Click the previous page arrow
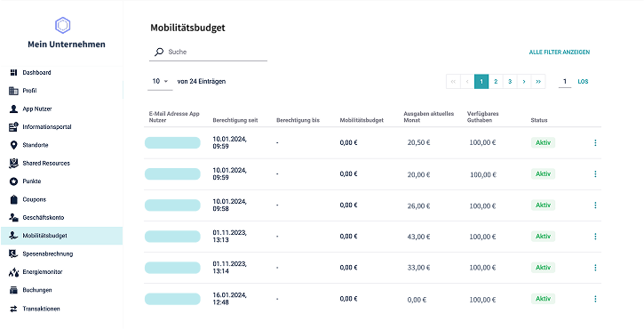This screenshot has height=330, width=644. pyautogui.click(x=467, y=82)
